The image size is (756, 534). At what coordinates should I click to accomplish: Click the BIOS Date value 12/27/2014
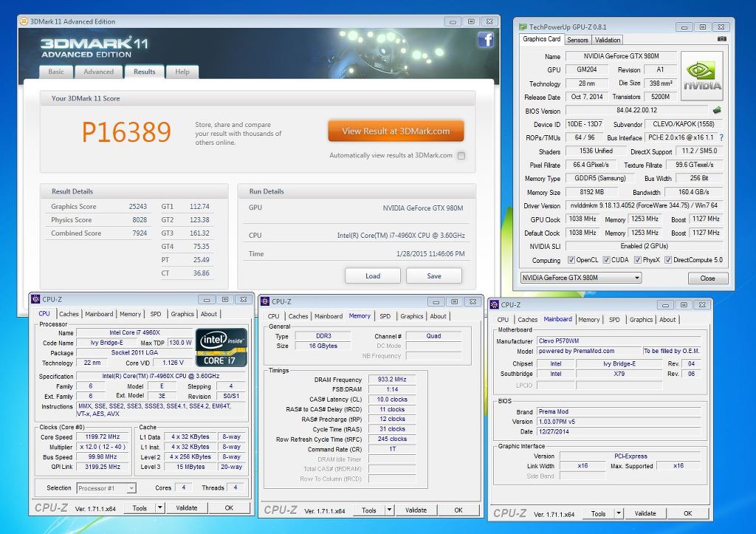pos(619,432)
